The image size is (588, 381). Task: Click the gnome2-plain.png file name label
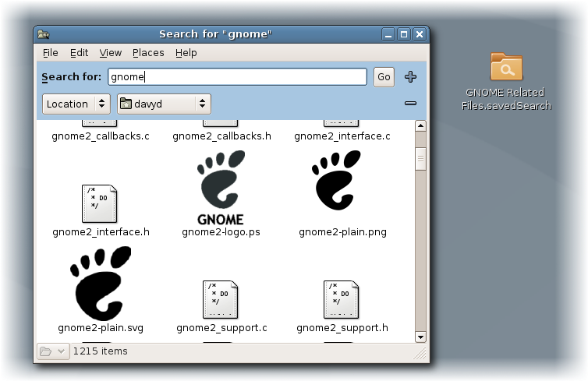[342, 232]
